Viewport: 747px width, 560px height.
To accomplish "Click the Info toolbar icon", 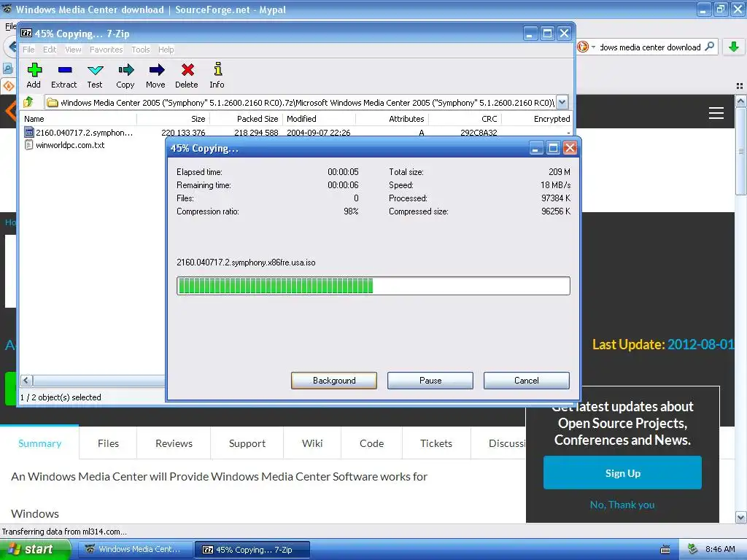I will tap(217, 69).
